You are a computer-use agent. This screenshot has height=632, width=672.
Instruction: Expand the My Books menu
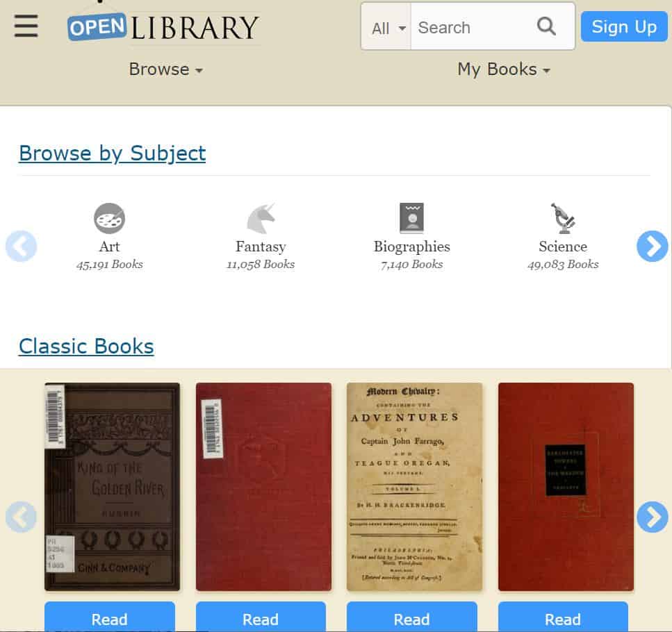[504, 69]
